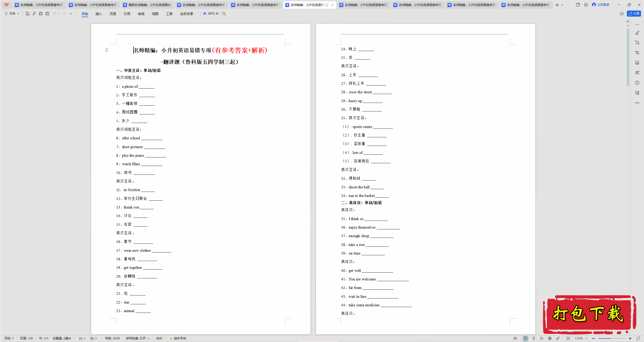Select the 开始 ribbon tab
The image size is (644, 342).
pos(85,14)
